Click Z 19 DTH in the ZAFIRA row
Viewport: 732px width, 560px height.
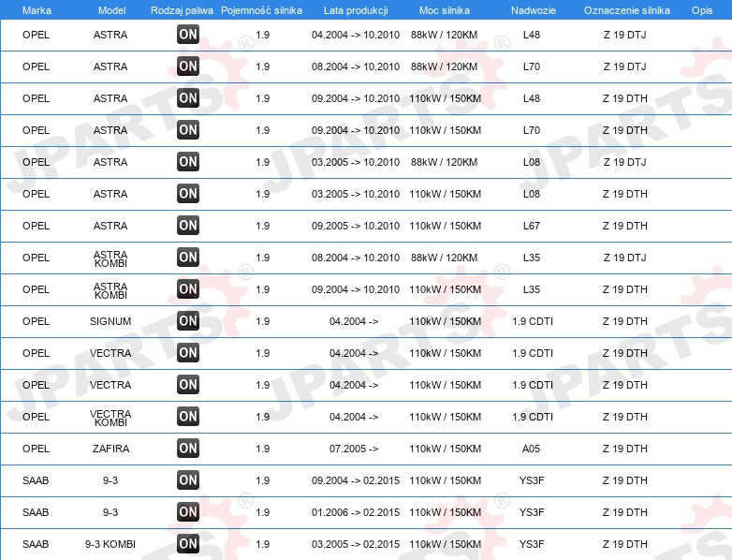(624, 449)
